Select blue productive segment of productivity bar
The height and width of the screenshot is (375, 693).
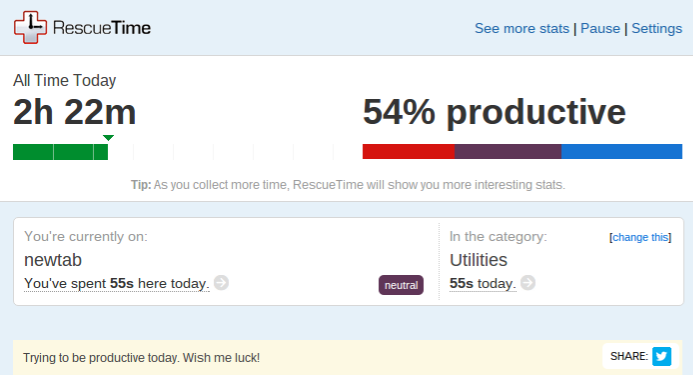tap(622, 151)
